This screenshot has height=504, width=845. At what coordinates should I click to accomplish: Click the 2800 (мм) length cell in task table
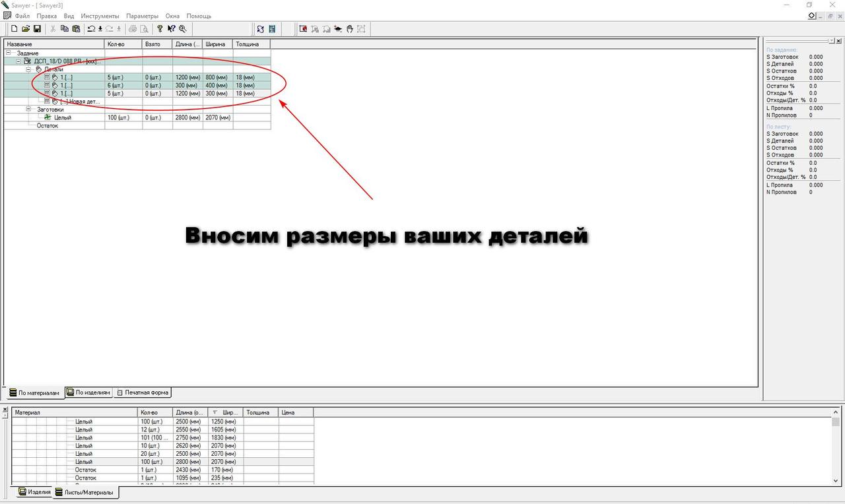click(188, 117)
